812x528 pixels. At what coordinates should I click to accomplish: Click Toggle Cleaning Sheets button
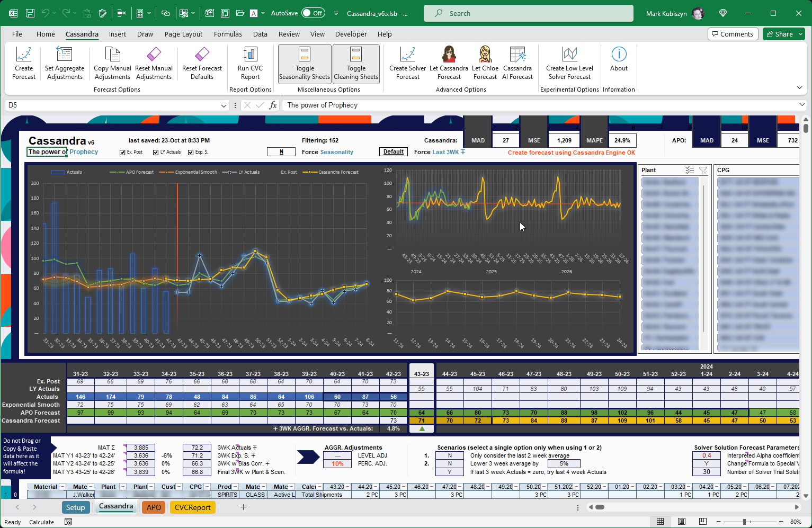tap(356, 63)
